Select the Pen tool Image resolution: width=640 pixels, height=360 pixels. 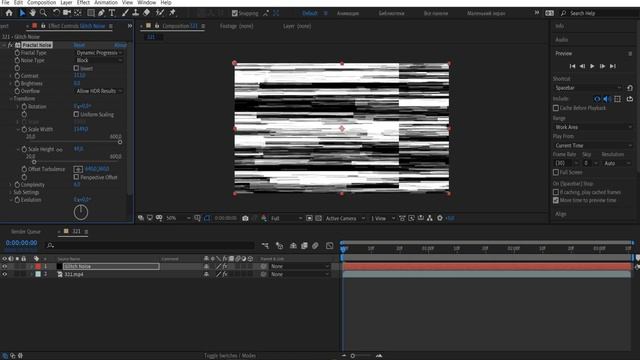[x=101, y=13]
